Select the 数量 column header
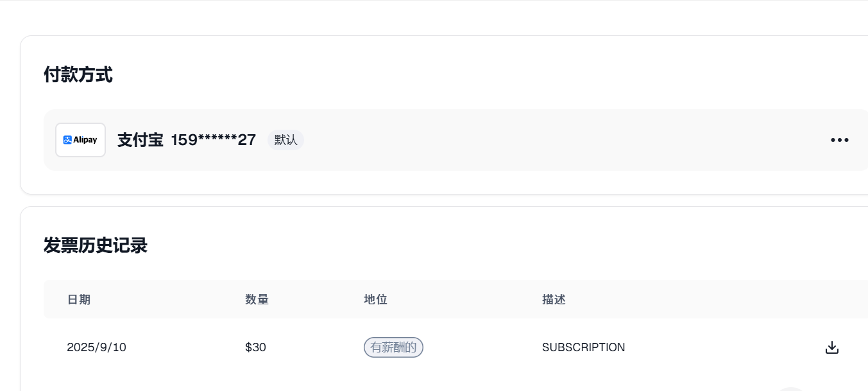This screenshot has height=391, width=868. 257,299
